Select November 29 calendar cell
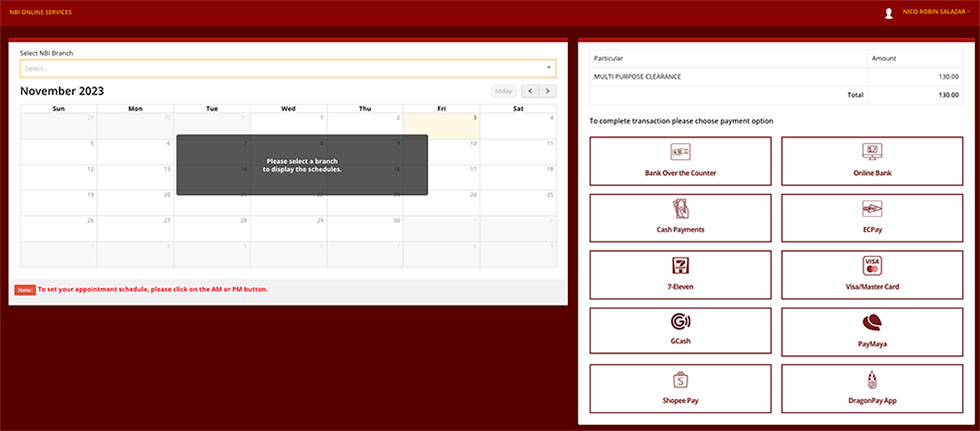The width and height of the screenshot is (980, 431). coord(289,229)
